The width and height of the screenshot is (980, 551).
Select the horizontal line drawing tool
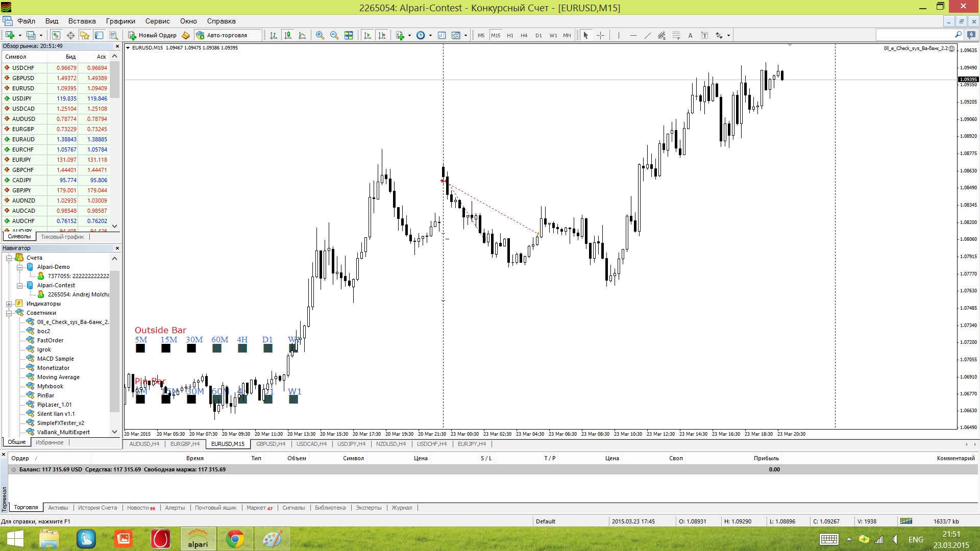pos(633,35)
